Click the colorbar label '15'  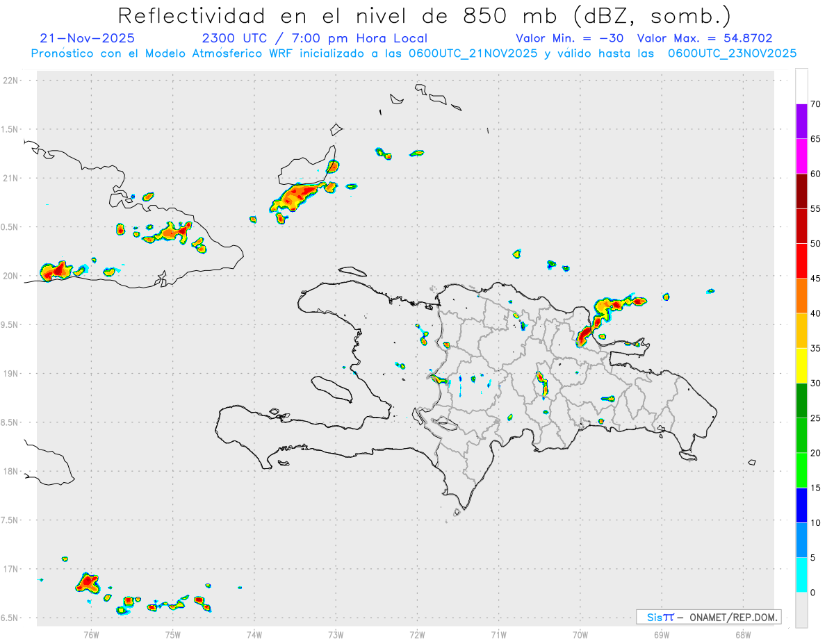pyautogui.click(x=815, y=488)
